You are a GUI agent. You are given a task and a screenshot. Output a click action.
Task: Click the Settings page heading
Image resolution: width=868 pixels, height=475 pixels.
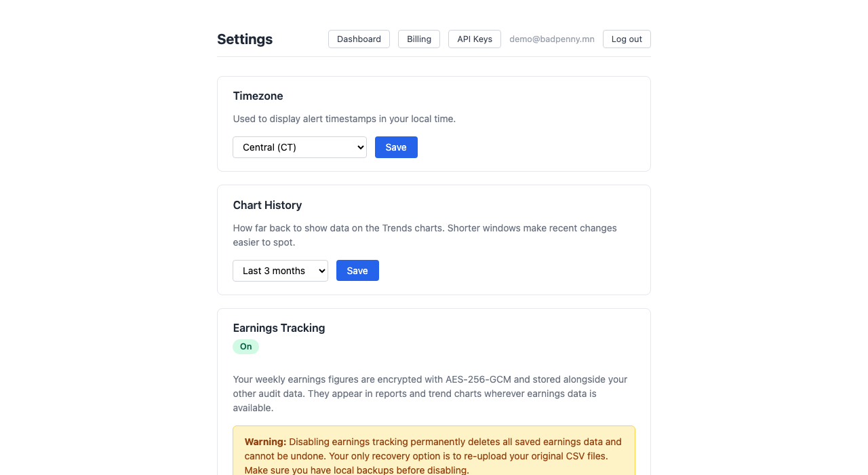coord(245,39)
